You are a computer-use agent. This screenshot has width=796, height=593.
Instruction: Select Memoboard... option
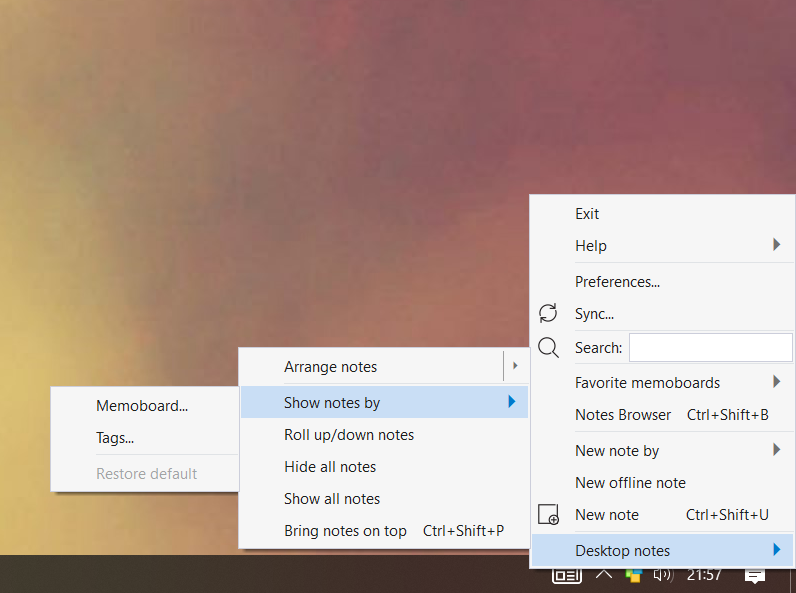click(x=145, y=406)
